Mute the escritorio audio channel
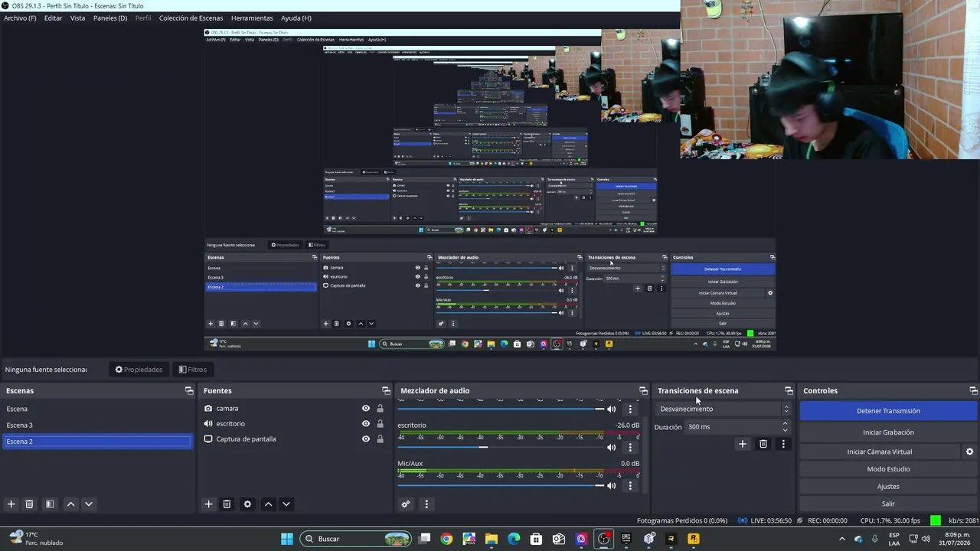Screen dimensions: 980x551 pyautogui.click(x=611, y=448)
